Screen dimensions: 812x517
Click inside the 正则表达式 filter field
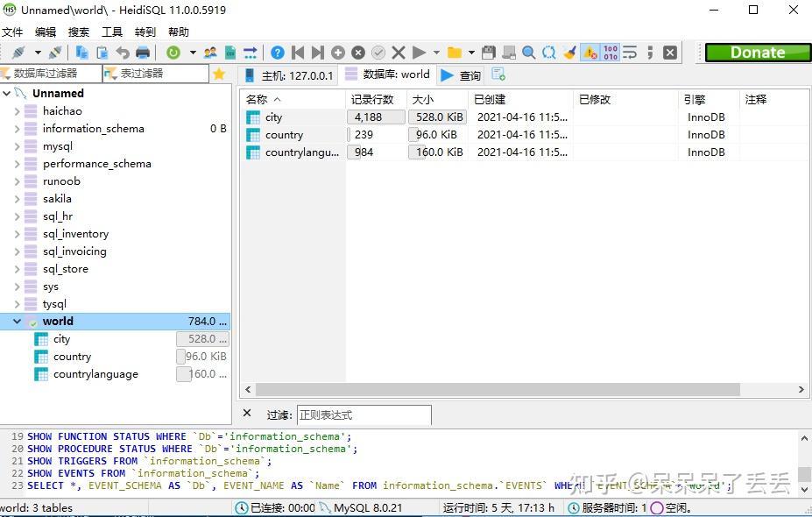pyautogui.click(x=364, y=414)
